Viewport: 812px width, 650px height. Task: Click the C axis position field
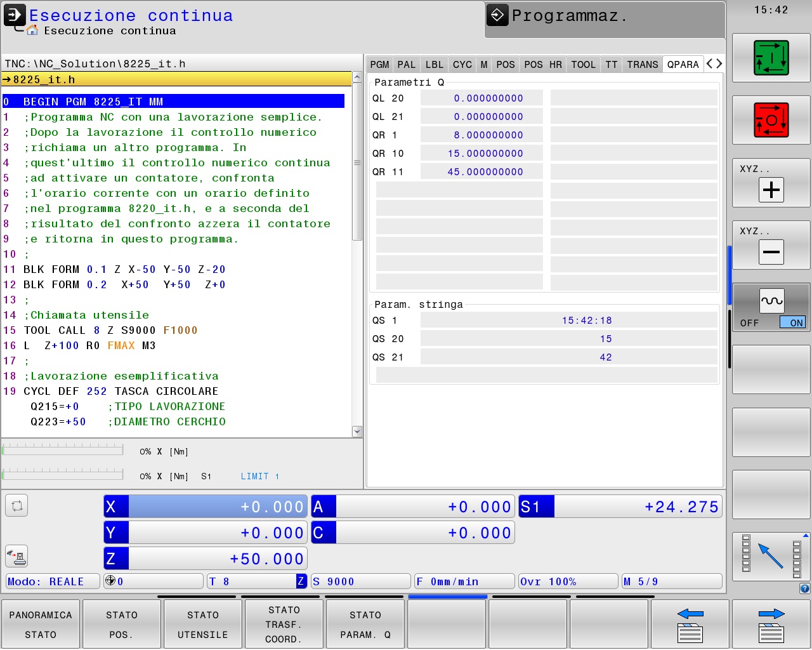pos(413,533)
